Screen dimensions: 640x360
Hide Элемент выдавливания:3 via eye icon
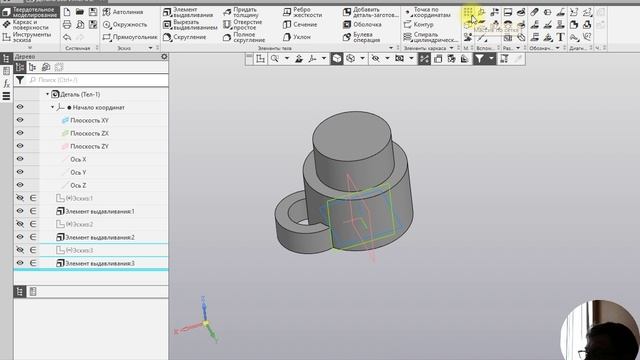tap(20, 263)
